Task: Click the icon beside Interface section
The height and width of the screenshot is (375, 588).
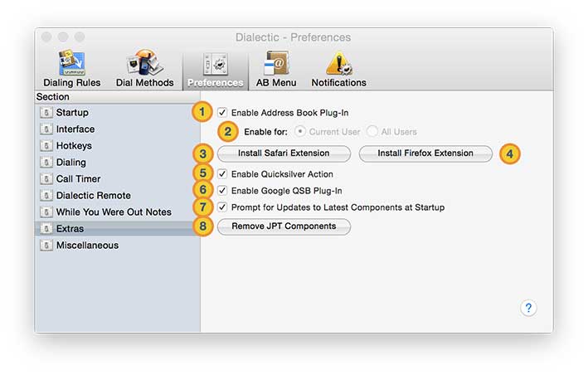Action: [46, 129]
